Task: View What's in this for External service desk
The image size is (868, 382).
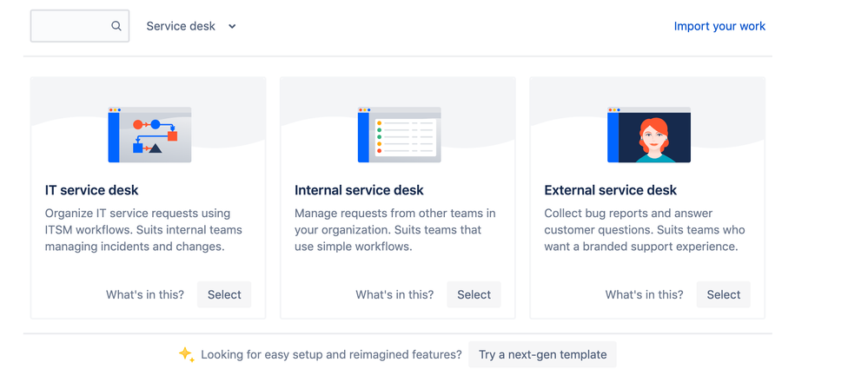Action: (645, 294)
